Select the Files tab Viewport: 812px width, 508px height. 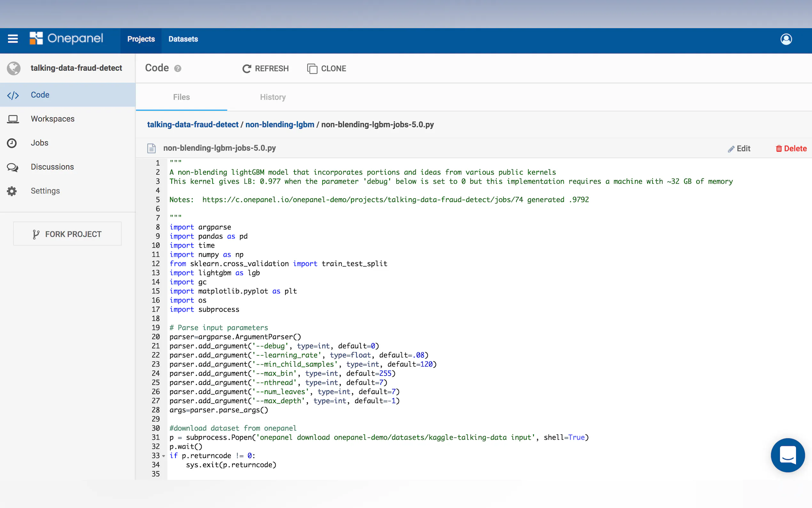click(x=181, y=97)
